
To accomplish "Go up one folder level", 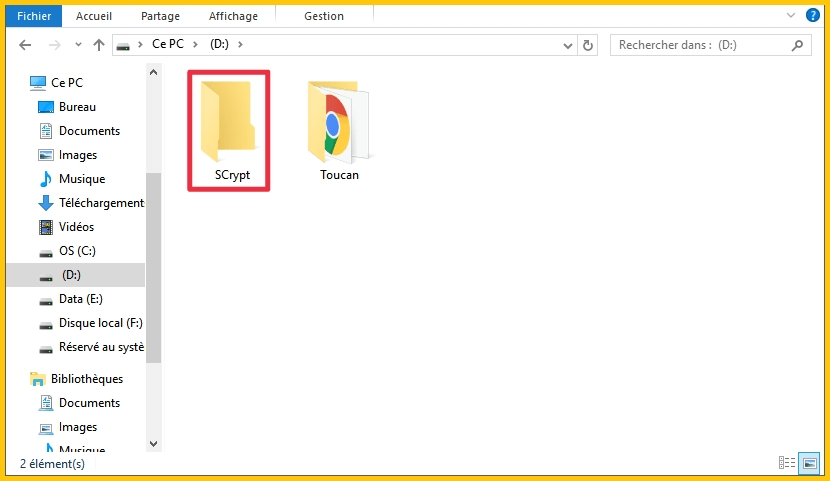I will click(99, 45).
